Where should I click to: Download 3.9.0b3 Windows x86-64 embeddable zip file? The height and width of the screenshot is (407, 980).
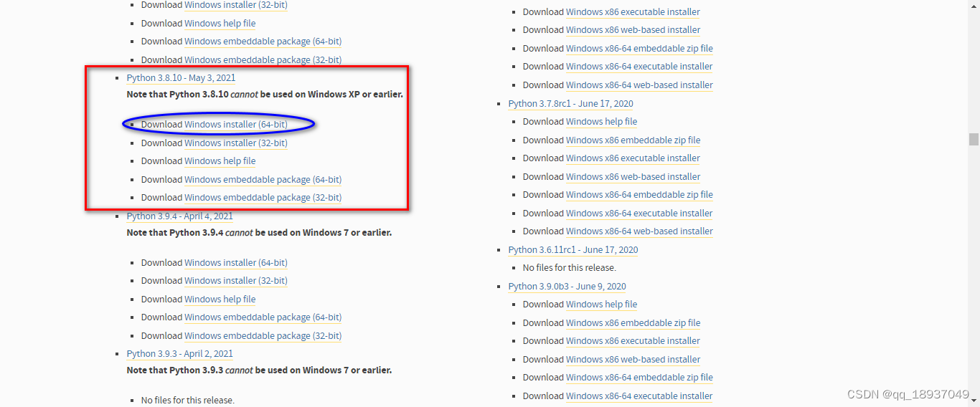tap(640, 378)
